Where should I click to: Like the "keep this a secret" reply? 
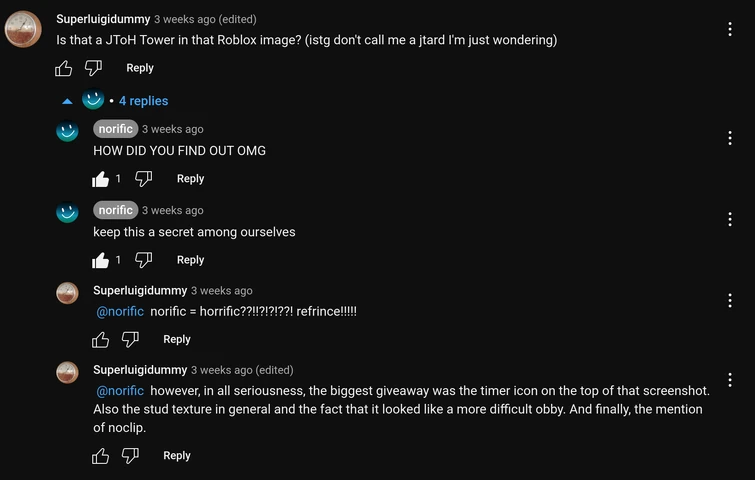(x=100, y=260)
